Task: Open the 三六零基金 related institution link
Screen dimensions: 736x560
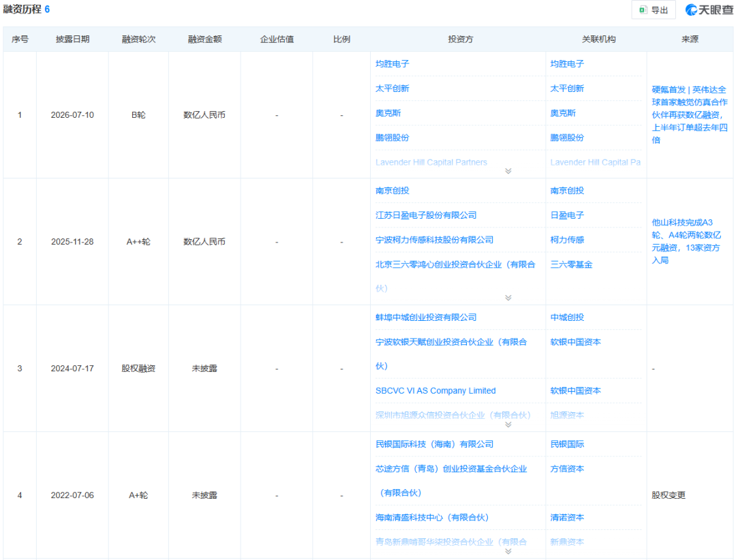Action: (571, 264)
